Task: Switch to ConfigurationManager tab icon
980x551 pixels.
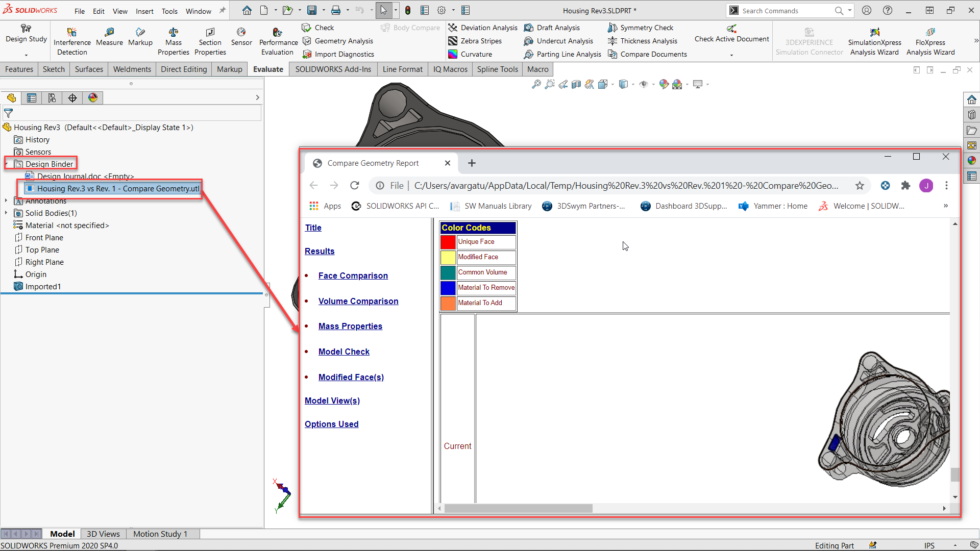Action: (x=52, y=98)
